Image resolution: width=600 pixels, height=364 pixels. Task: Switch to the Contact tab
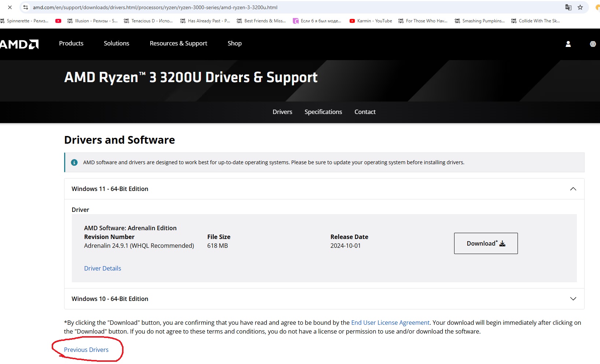pos(365,112)
